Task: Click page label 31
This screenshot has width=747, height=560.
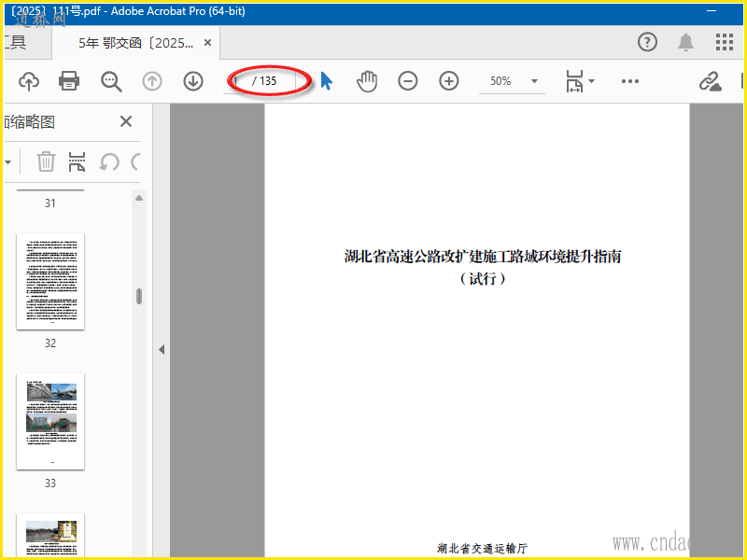Action: tap(50, 203)
